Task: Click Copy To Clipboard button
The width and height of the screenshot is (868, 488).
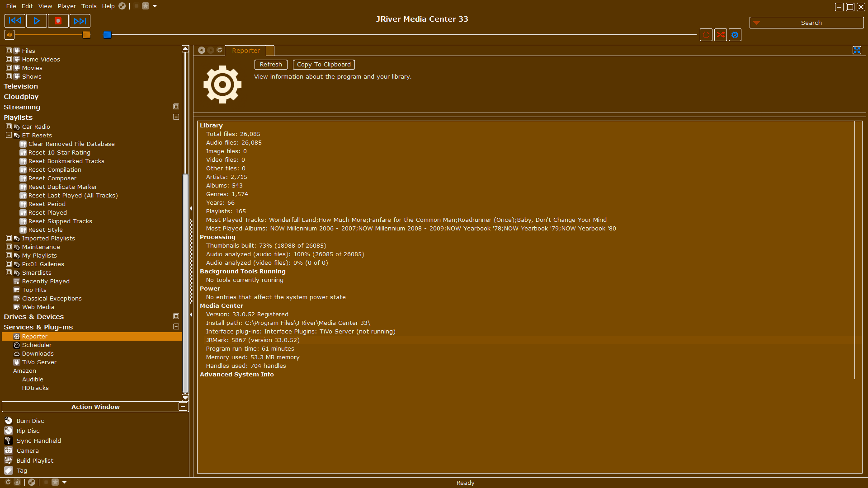Action: point(324,65)
